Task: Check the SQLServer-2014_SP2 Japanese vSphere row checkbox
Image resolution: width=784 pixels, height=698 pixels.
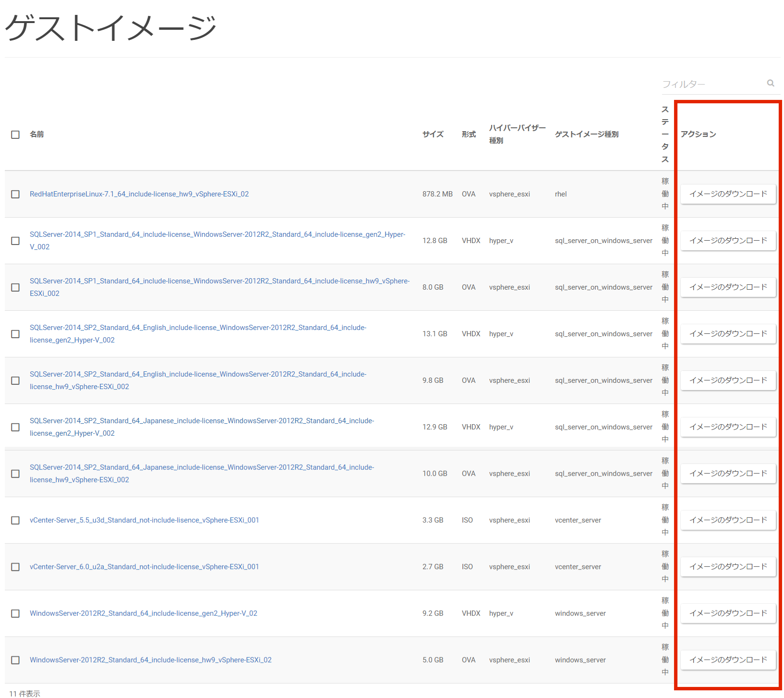Action: (x=15, y=474)
